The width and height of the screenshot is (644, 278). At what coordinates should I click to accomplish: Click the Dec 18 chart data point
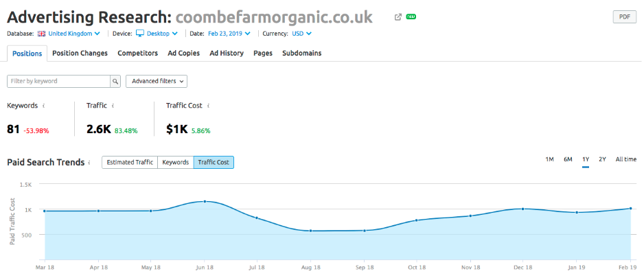click(x=523, y=209)
